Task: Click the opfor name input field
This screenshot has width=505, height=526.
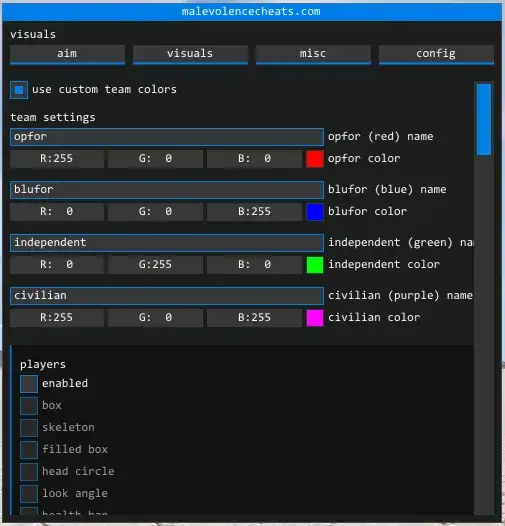Action: (x=167, y=137)
